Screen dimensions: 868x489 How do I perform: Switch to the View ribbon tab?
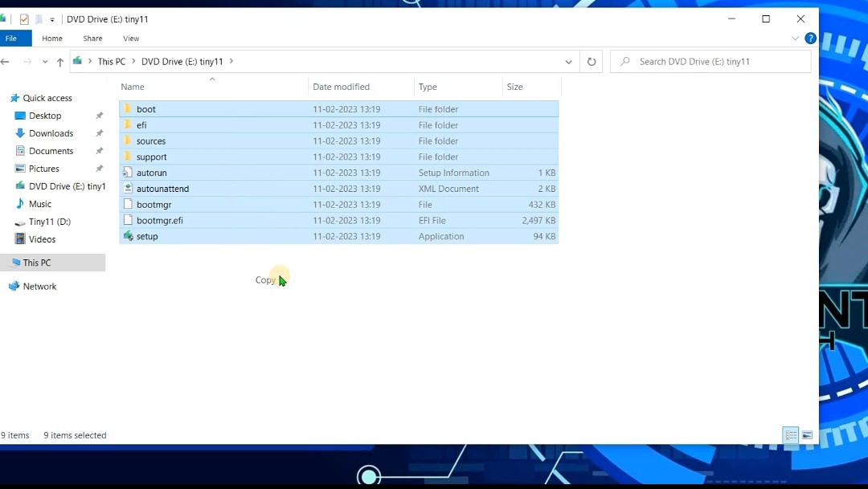[x=131, y=39]
